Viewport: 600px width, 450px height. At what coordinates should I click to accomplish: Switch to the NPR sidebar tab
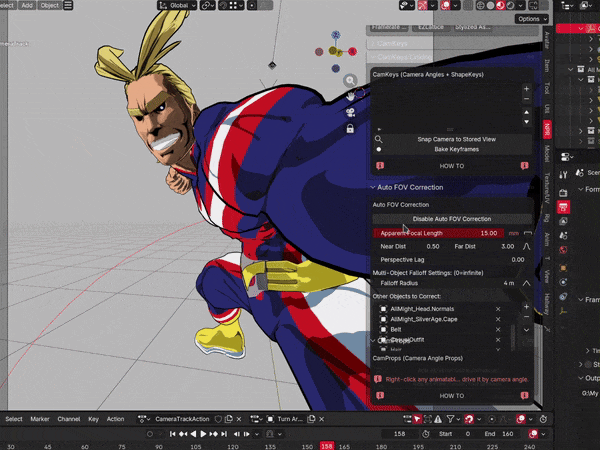pyautogui.click(x=547, y=130)
